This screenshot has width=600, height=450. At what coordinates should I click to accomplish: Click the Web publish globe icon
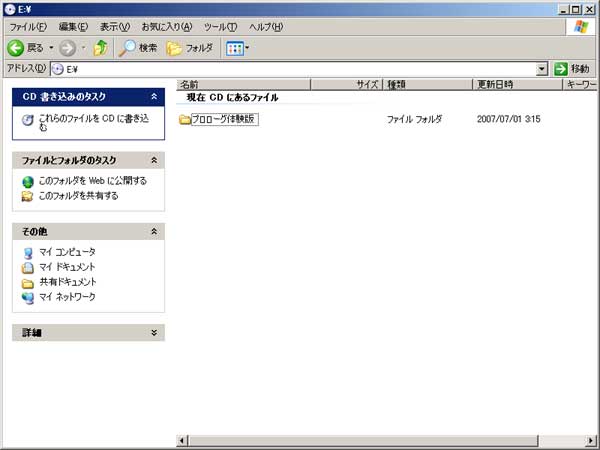28,182
